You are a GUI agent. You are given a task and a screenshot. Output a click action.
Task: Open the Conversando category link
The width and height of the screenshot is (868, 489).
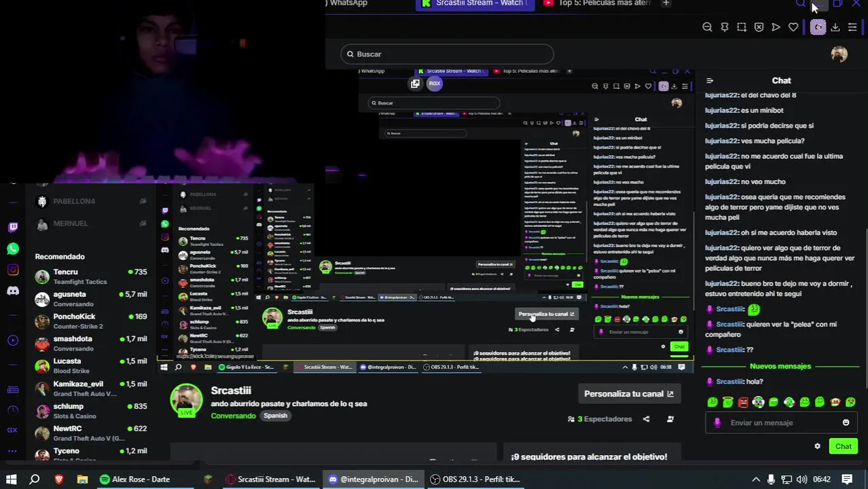(233, 416)
